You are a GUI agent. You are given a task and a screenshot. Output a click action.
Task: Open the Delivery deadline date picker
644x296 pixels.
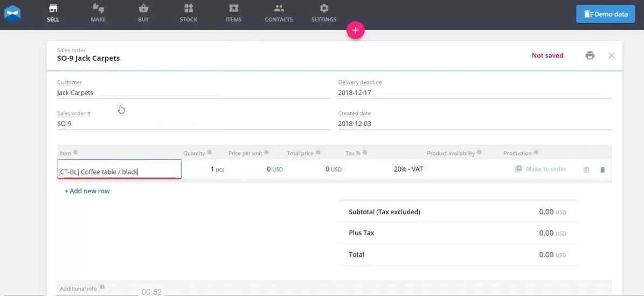[x=475, y=93]
